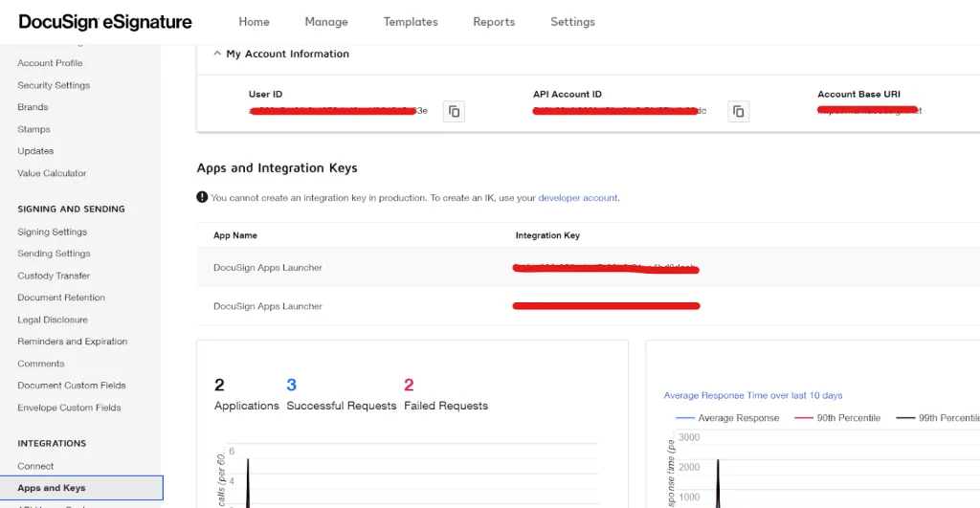Copy the User ID value
This screenshot has height=508, width=980.
454,112
